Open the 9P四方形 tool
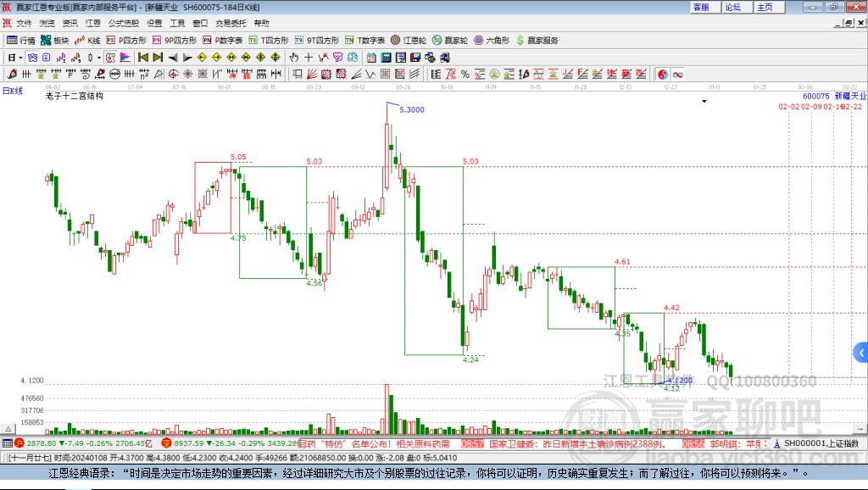Image resolution: width=868 pixels, height=490 pixels. (x=175, y=41)
